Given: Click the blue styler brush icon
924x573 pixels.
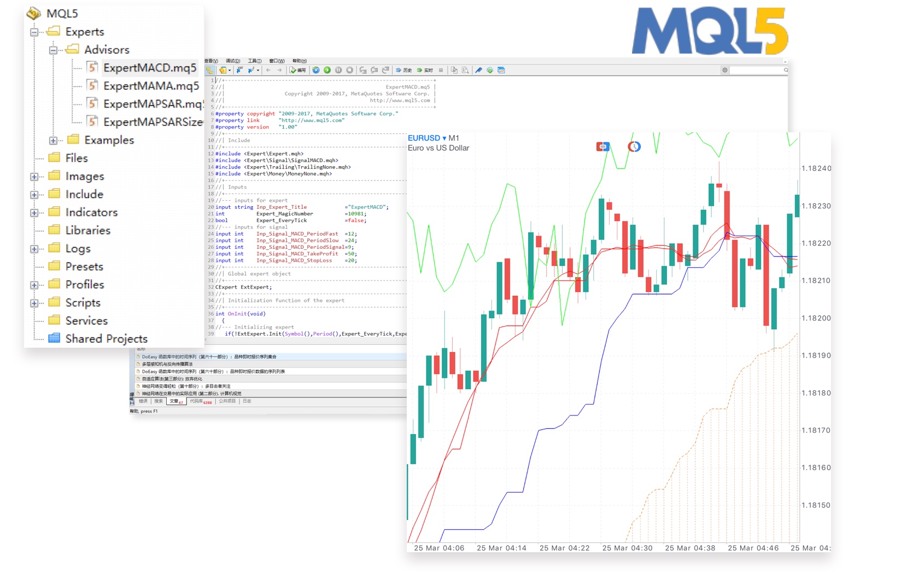Looking at the screenshot, I should (x=478, y=70).
